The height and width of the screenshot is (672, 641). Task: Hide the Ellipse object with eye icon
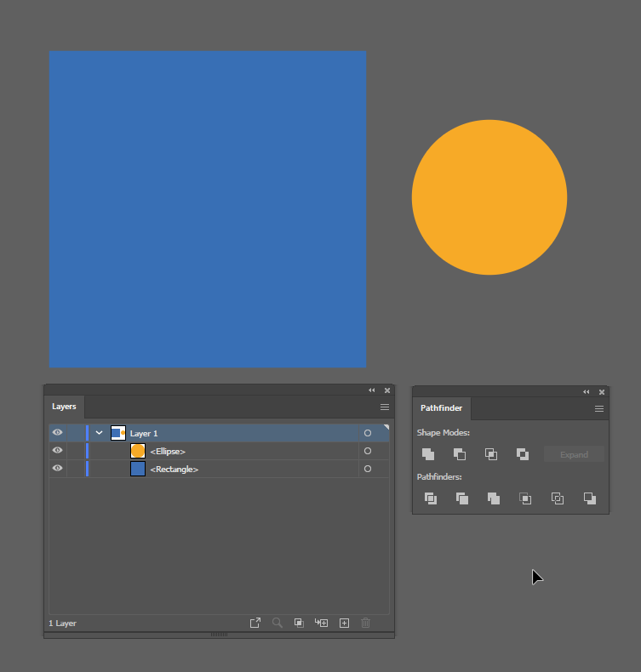click(57, 451)
